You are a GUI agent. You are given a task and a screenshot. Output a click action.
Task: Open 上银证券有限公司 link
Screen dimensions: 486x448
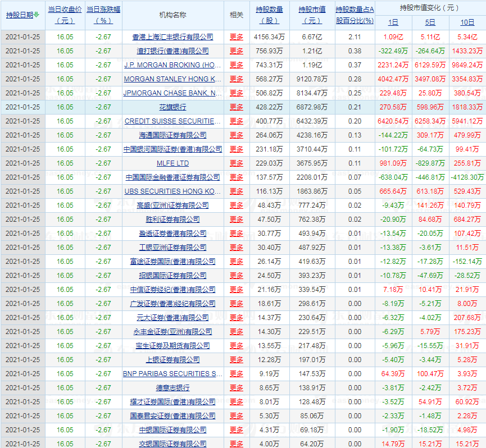click(172, 360)
